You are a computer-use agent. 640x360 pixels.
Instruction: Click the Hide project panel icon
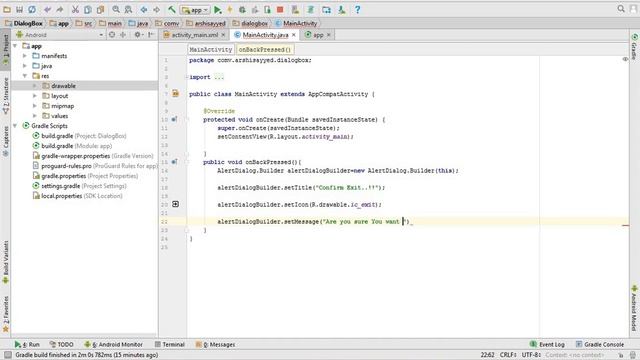(151, 35)
